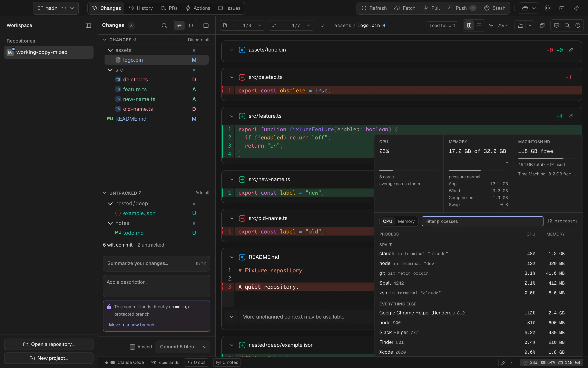Image resolution: width=588 pixels, height=368 pixels.
Task: Switch to unified diff view
Action: (479, 26)
